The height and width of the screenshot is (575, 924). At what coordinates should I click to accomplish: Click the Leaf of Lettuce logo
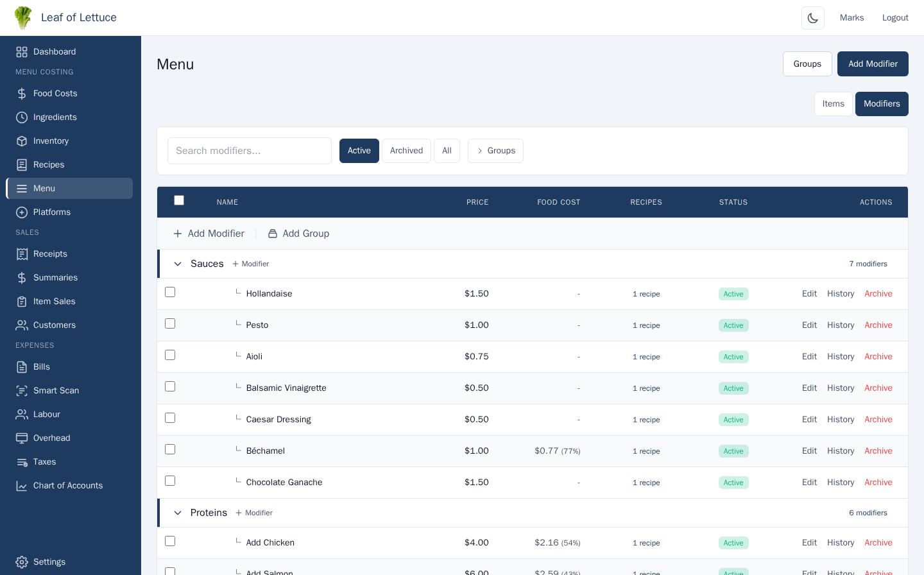click(23, 18)
